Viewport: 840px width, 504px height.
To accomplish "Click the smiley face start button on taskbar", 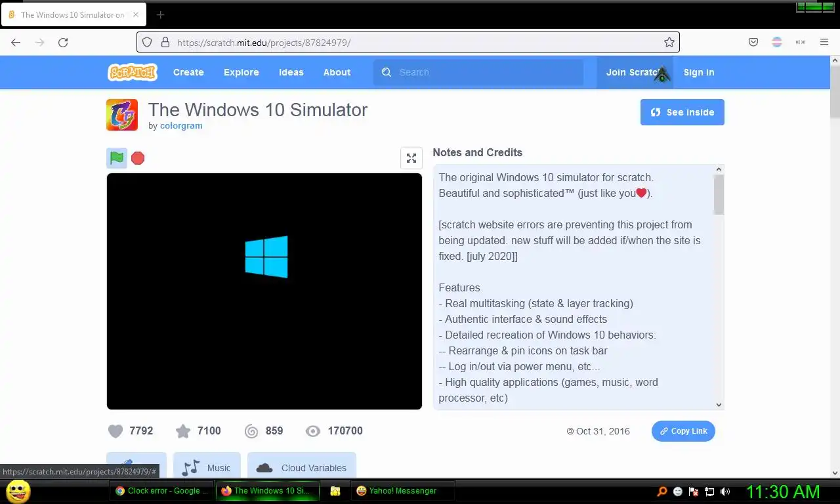I will point(18,491).
